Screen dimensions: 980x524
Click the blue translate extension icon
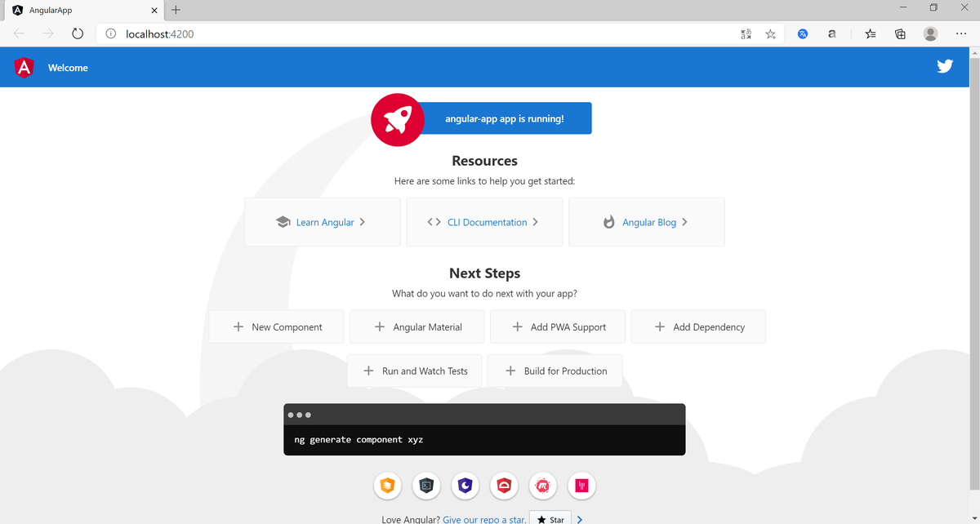pyautogui.click(x=803, y=34)
